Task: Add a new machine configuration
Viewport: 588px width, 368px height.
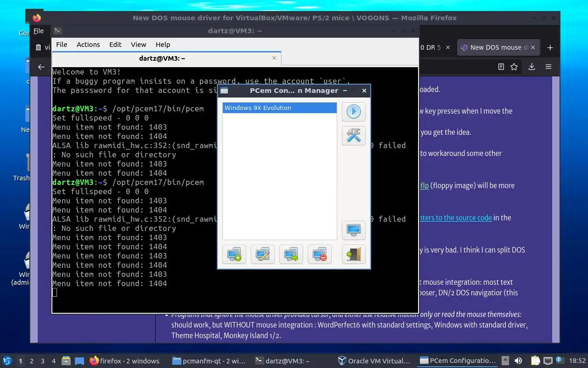Action: (x=234, y=254)
